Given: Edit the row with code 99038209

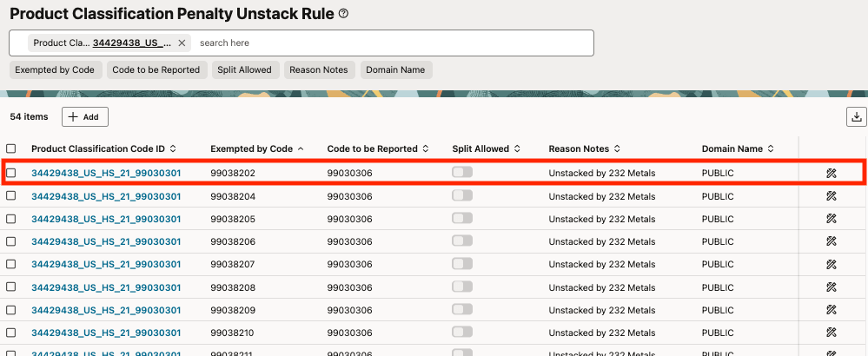Looking at the screenshot, I should coord(831,310).
